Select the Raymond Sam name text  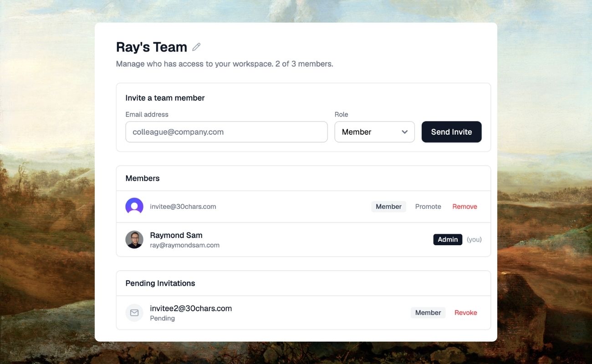[x=176, y=235]
